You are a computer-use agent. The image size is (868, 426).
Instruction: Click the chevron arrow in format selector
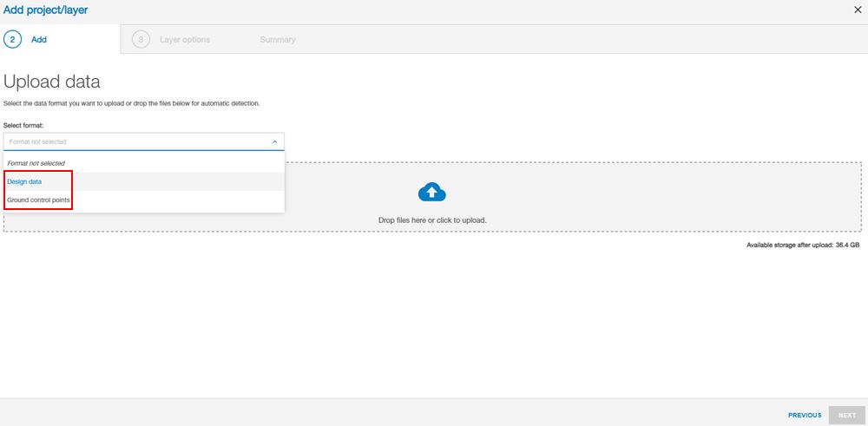(x=274, y=141)
